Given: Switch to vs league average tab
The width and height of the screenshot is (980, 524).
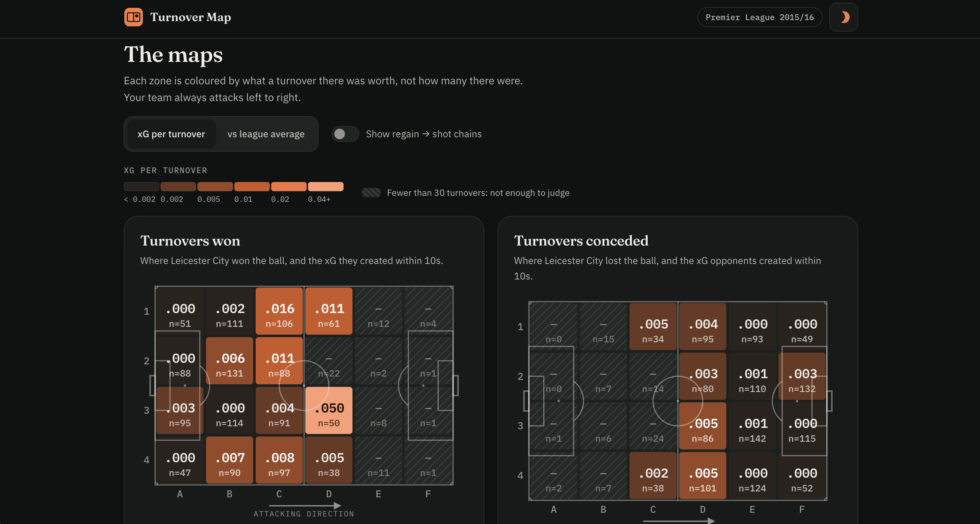Looking at the screenshot, I should pos(266,134).
